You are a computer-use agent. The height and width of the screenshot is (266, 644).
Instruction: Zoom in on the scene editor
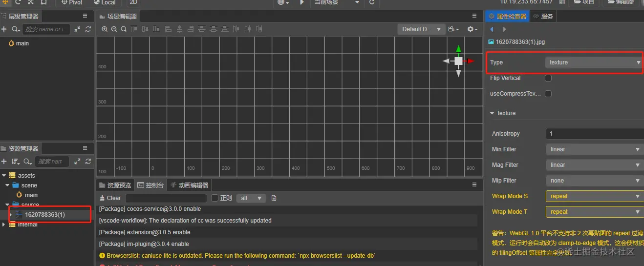click(x=105, y=29)
